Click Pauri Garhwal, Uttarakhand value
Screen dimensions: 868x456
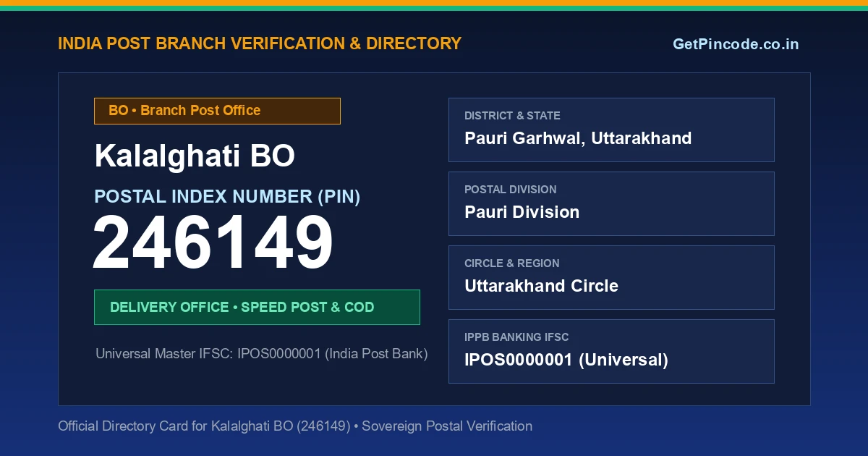click(x=578, y=138)
